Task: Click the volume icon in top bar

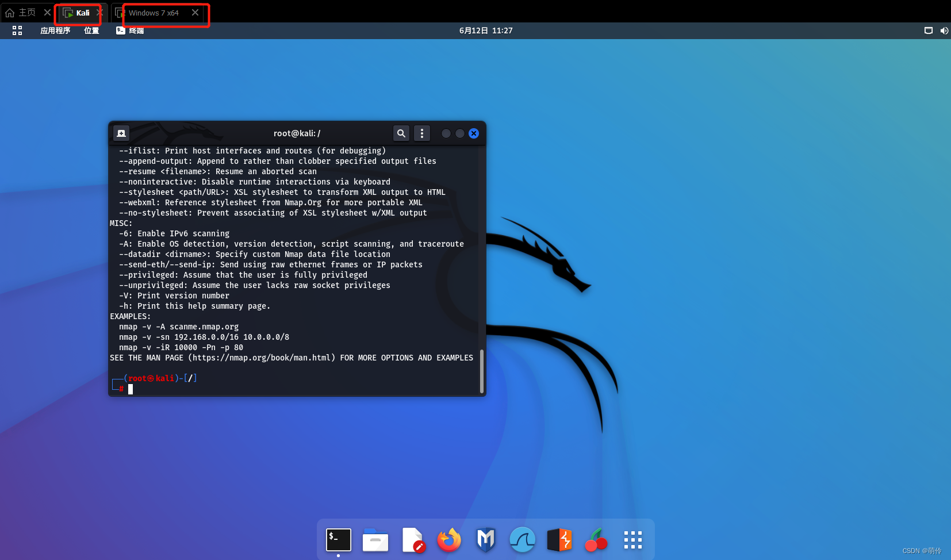Action: coord(944,30)
